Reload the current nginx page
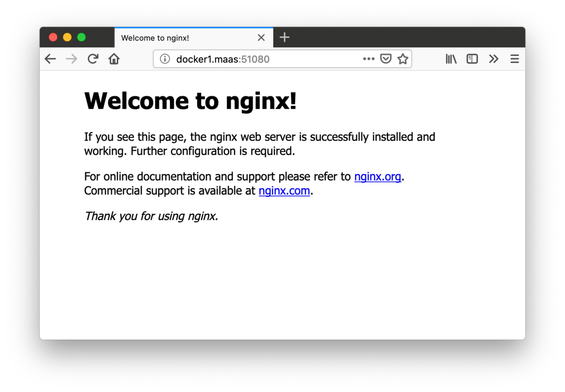The image size is (565, 392). pyautogui.click(x=93, y=59)
